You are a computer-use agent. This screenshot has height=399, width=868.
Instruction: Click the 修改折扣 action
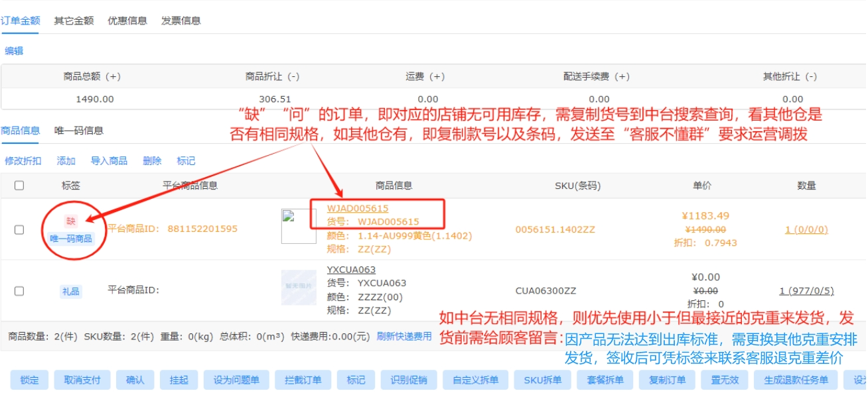pos(23,161)
